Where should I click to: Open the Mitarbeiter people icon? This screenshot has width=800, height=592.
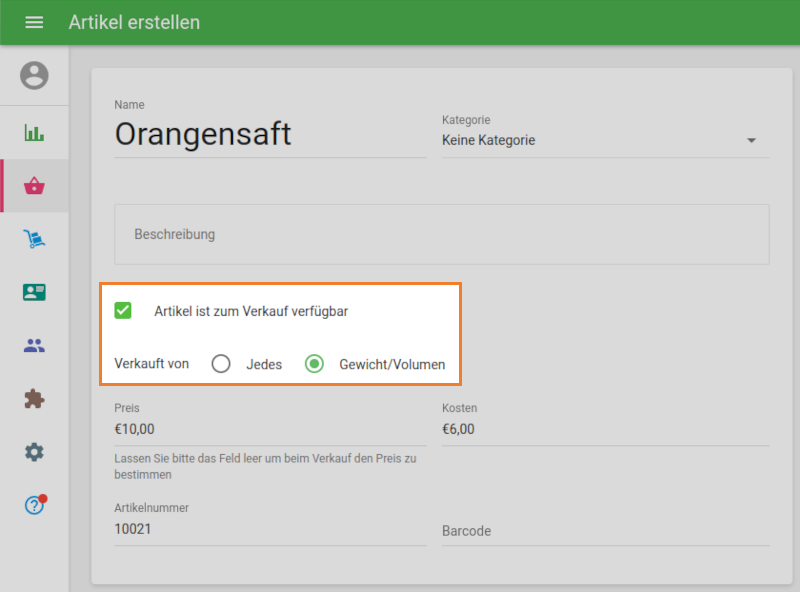click(x=33, y=345)
